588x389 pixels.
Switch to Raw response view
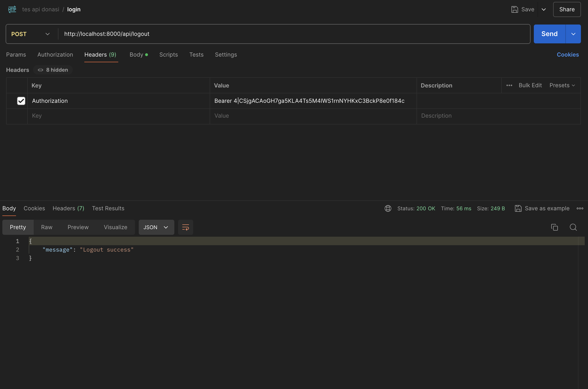pyautogui.click(x=47, y=227)
